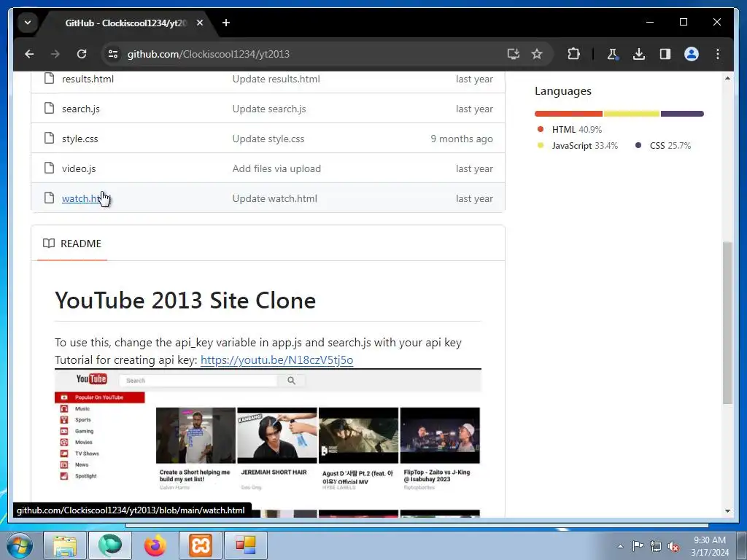Select the README tab

point(72,244)
